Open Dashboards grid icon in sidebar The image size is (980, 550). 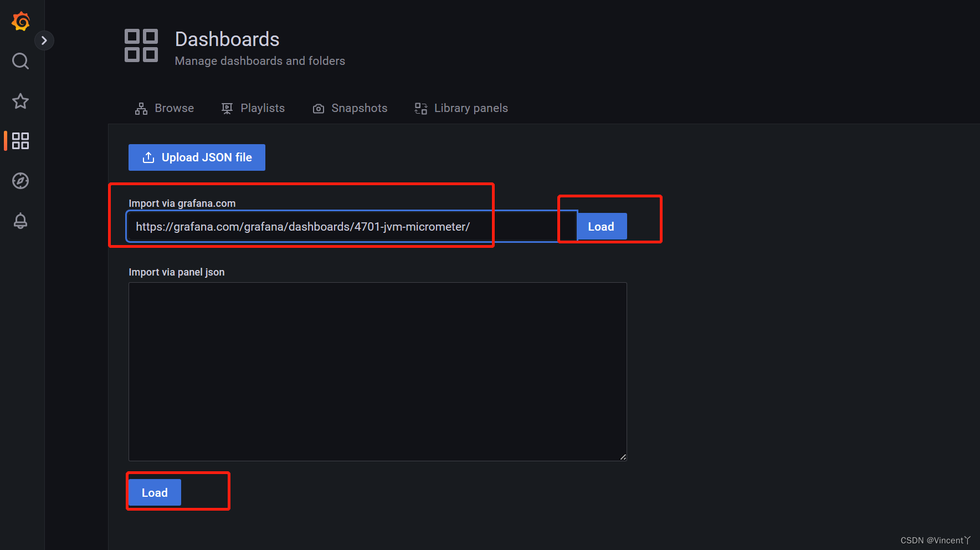coord(20,141)
